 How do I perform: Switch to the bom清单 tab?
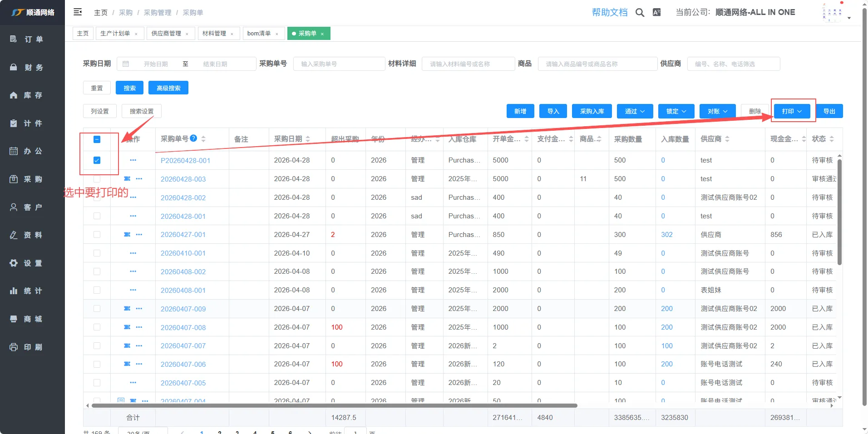pyautogui.click(x=259, y=34)
